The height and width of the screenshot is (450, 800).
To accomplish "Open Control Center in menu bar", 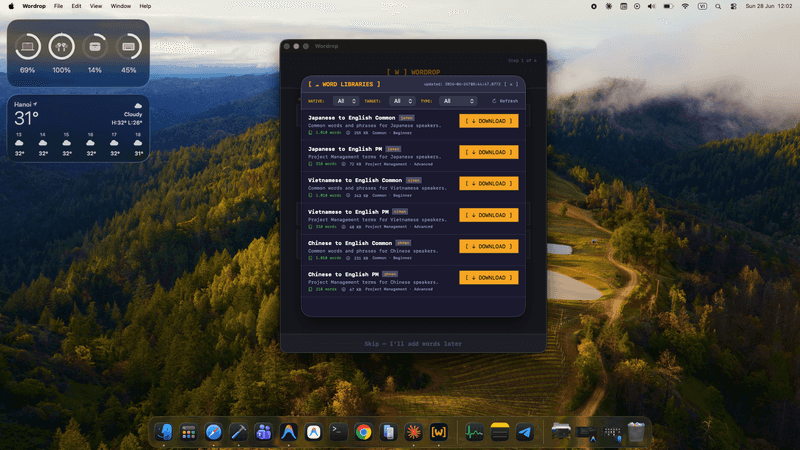I will (x=733, y=6).
